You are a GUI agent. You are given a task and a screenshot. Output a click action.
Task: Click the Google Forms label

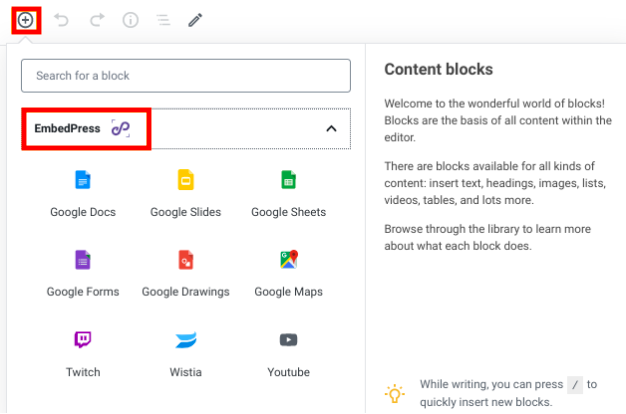(83, 292)
